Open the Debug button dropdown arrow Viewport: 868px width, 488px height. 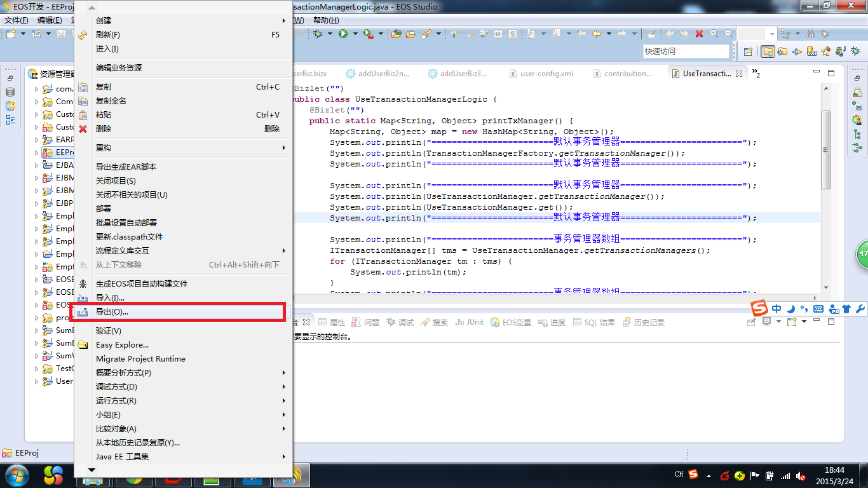pyautogui.click(x=330, y=34)
